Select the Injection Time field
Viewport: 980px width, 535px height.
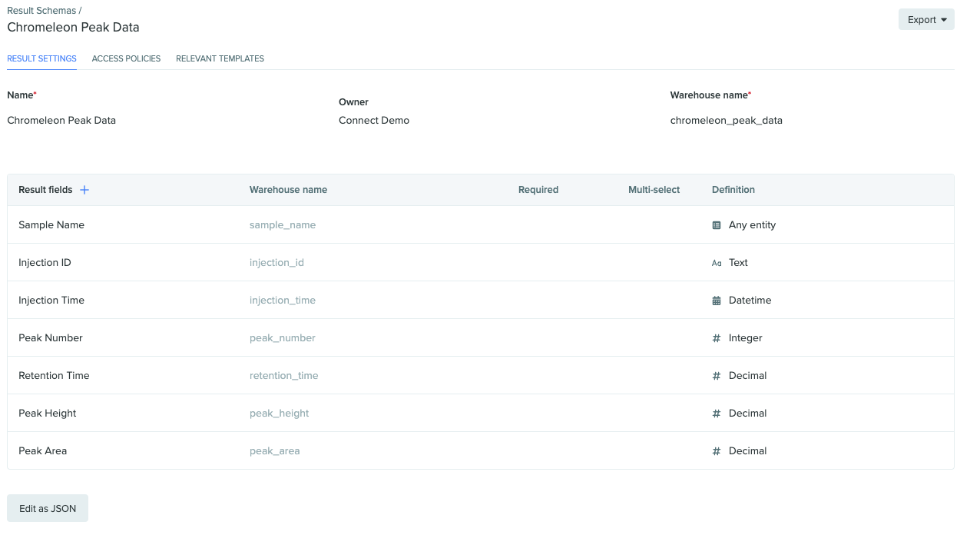(x=51, y=301)
